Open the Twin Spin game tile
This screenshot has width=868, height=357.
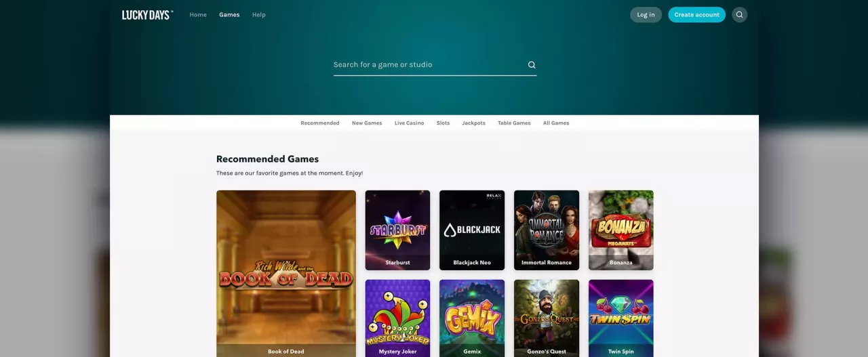pos(621,318)
